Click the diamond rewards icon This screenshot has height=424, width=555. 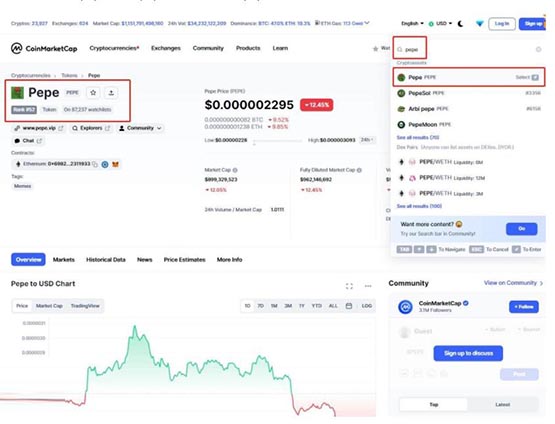click(480, 24)
